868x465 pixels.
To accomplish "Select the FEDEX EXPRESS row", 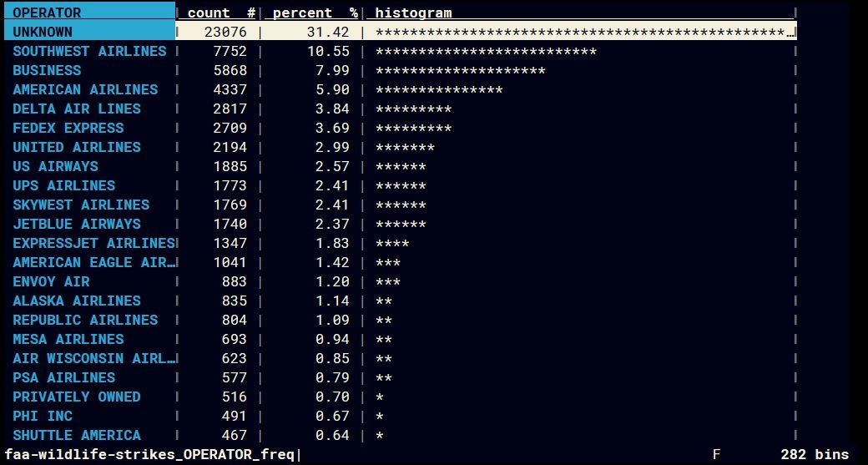I will pyautogui.click(x=401, y=128).
